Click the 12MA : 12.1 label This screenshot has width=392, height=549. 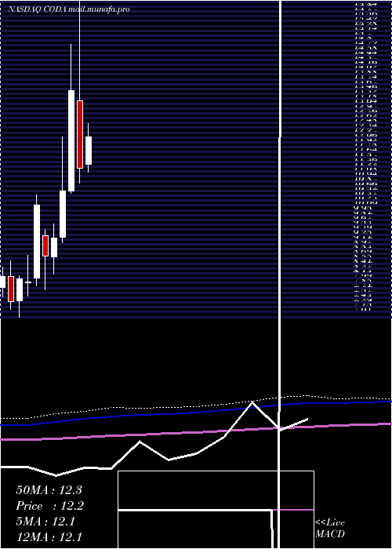pos(49,537)
